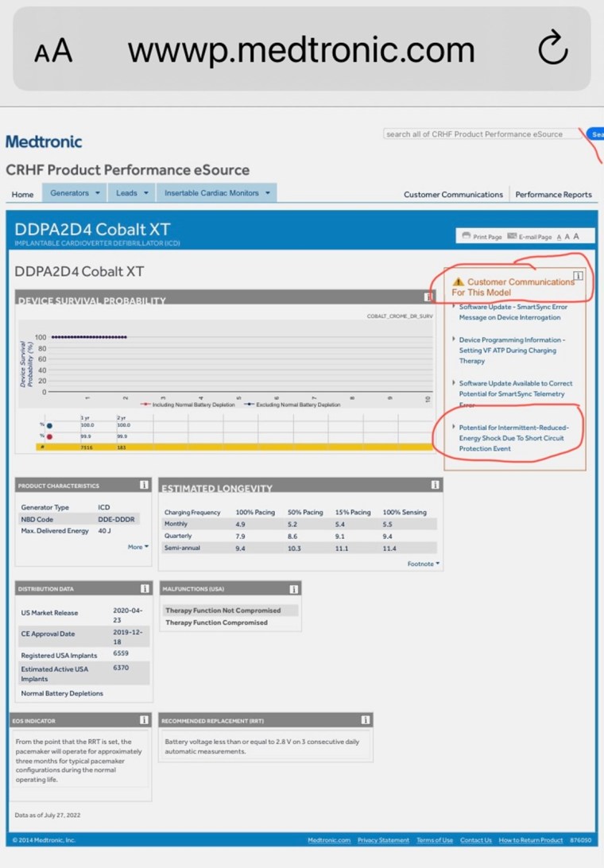The height and width of the screenshot is (868, 604).
Task: Open Device Programming Information VF ATP link
Action: coord(512,351)
